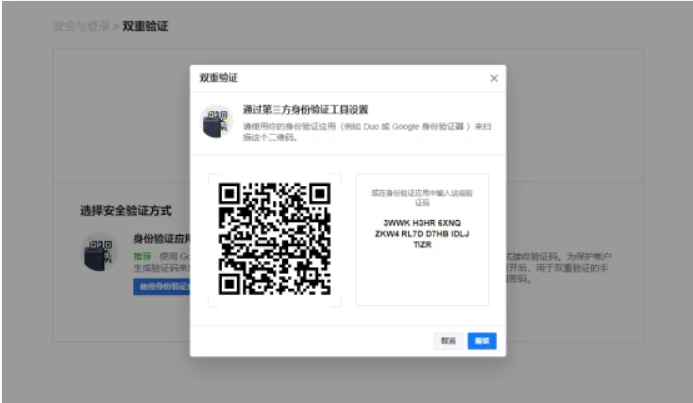Click the instruction text mentioning Duo and Google

(x=367, y=132)
